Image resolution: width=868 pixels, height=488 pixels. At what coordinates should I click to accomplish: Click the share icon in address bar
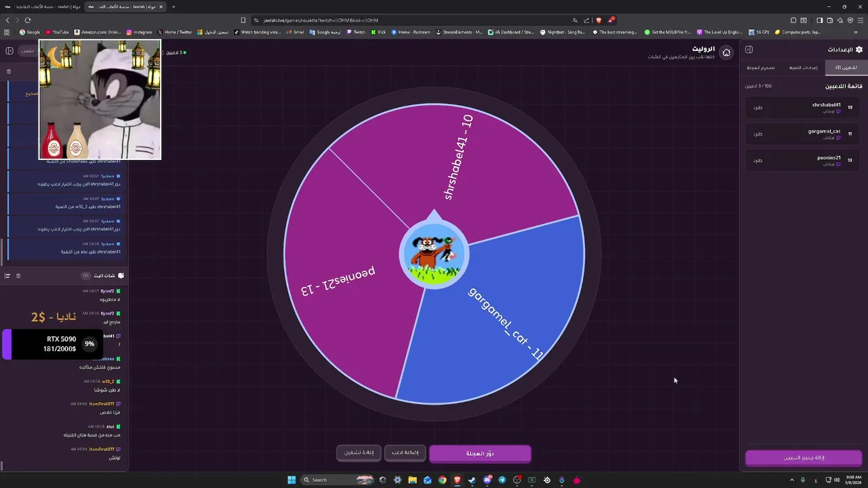click(587, 20)
